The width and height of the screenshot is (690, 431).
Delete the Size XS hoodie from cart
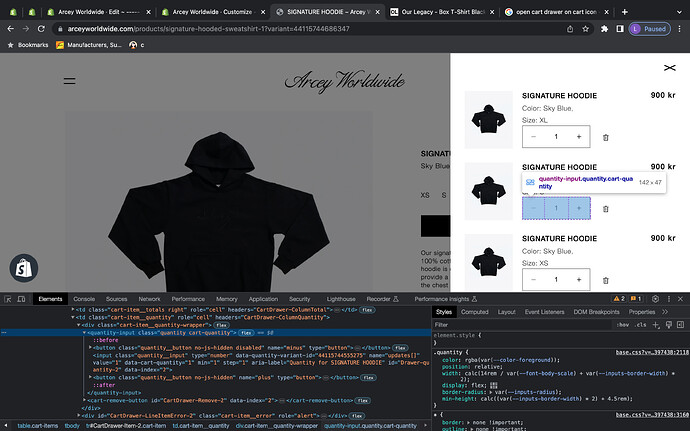coord(606,280)
